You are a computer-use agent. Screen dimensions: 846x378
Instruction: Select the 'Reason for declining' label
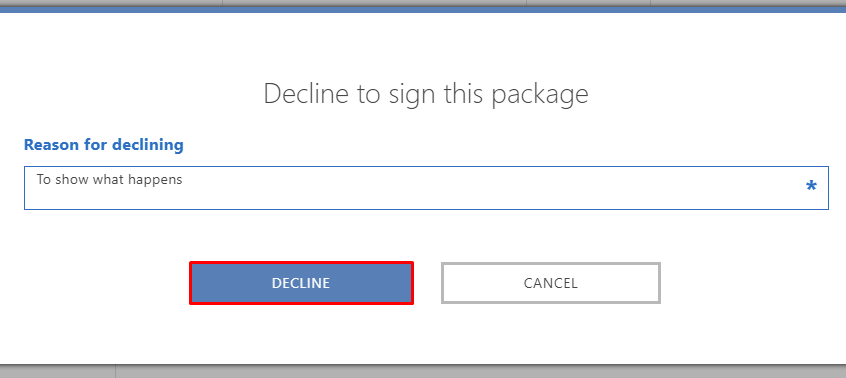(104, 145)
